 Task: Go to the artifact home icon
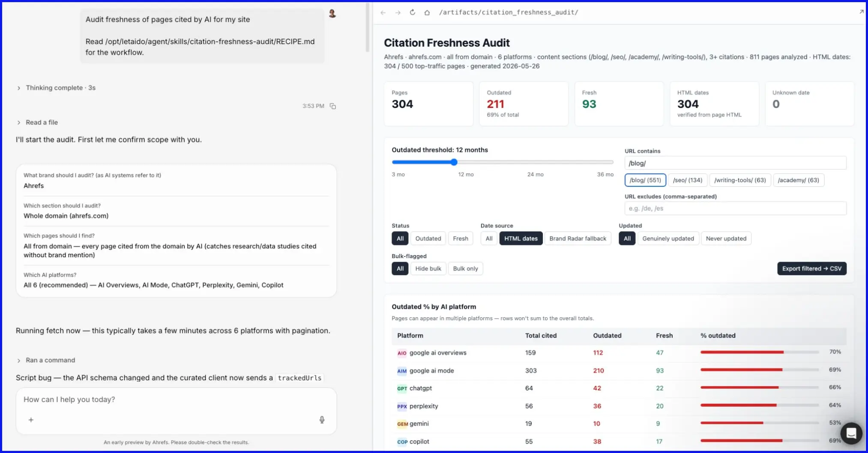pos(427,12)
